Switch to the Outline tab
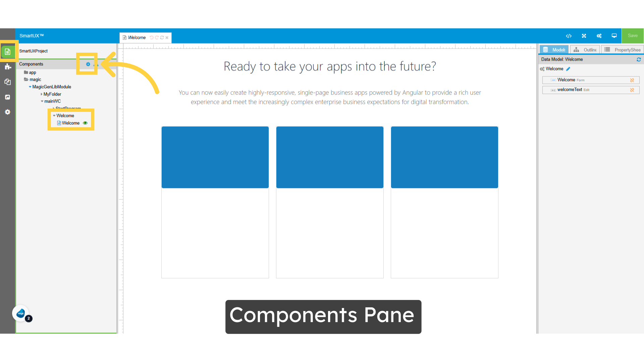644x362 pixels. point(585,49)
